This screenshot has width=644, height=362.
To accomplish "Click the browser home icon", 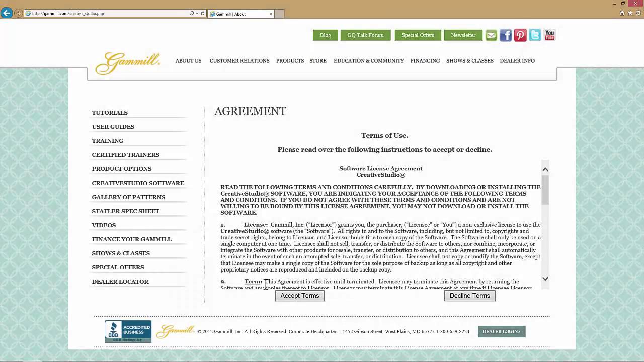I will coord(622,14).
